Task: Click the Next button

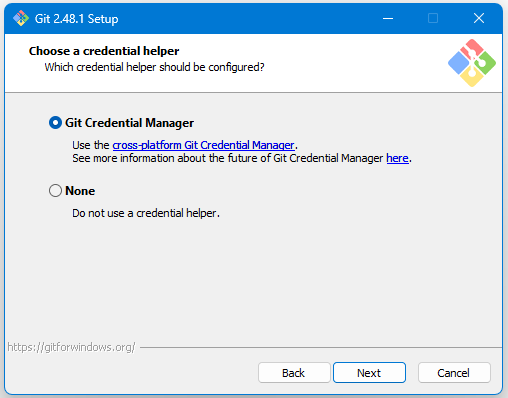Action: [x=369, y=373]
